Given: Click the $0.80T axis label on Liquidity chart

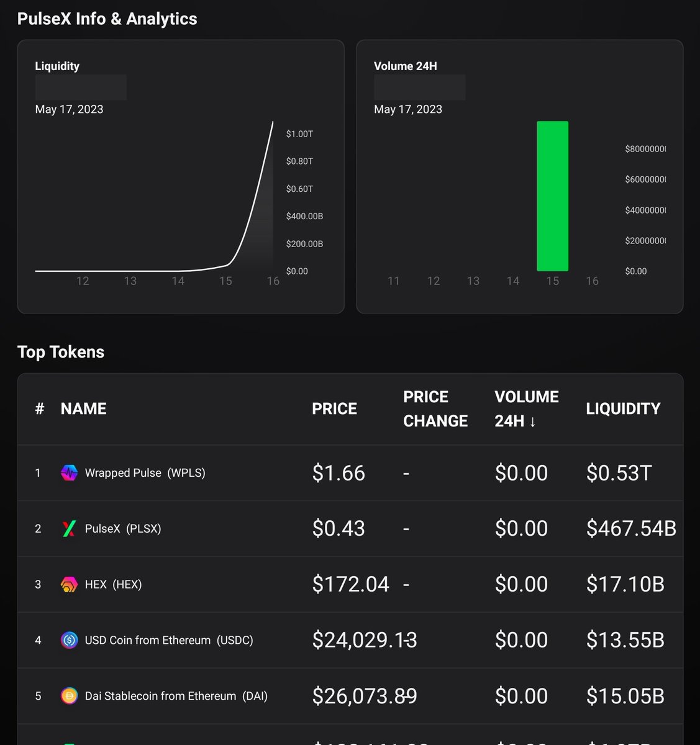Looking at the screenshot, I should click(299, 161).
